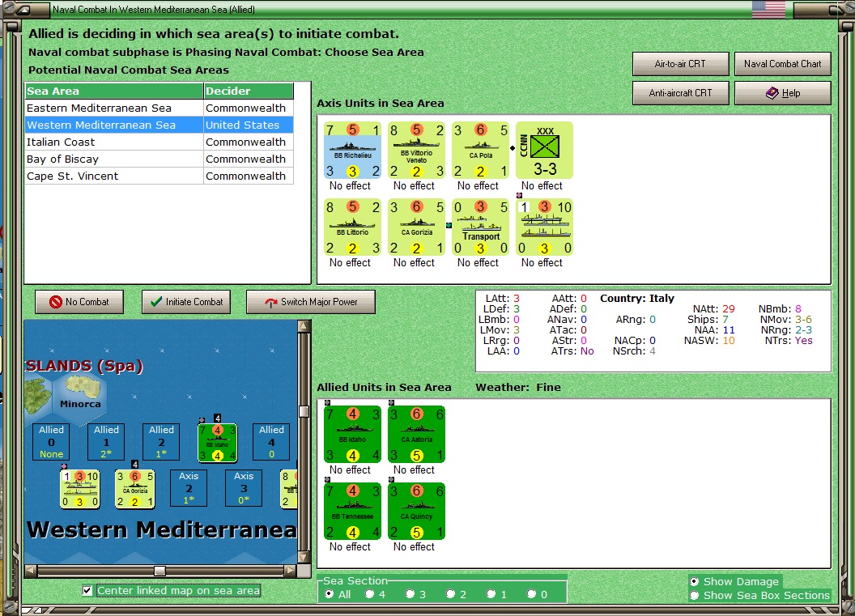Click the United States flag icon

pos(768,9)
